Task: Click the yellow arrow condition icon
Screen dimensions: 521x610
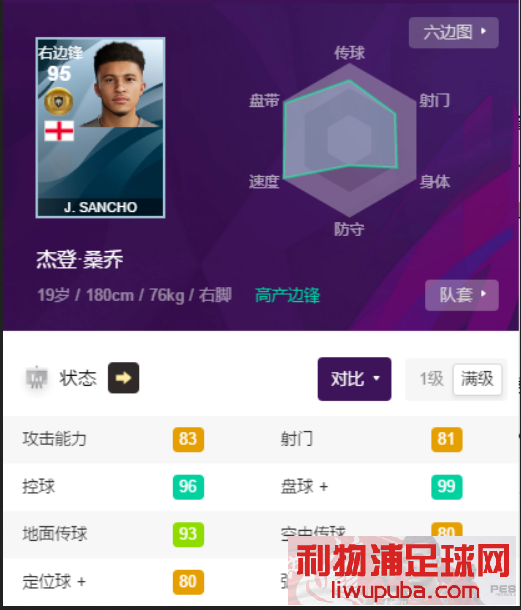Action: pos(123,378)
